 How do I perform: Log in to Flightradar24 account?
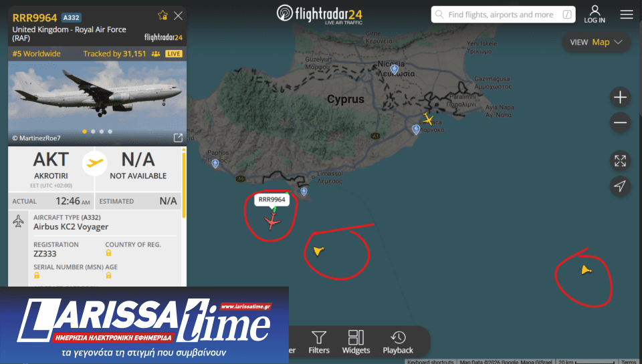(x=595, y=14)
